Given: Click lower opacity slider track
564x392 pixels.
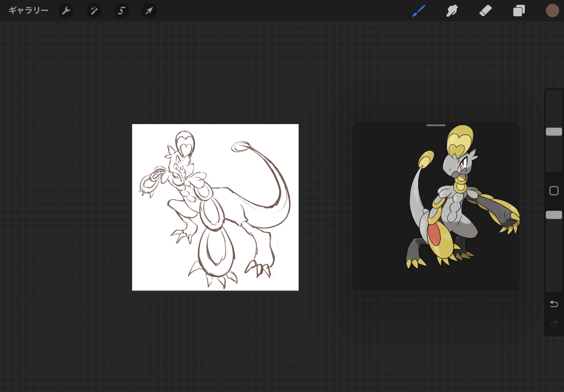Looking at the screenshot, I should point(554,254).
